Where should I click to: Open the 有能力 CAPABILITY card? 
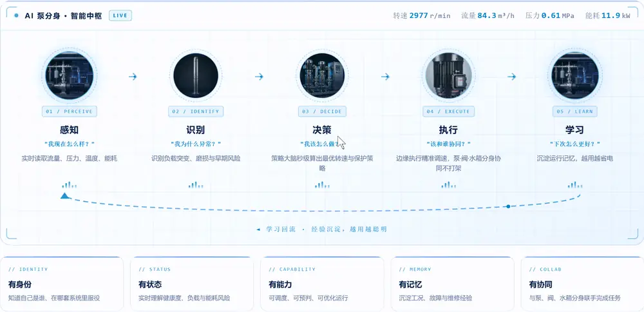click(x=322, y=284)
